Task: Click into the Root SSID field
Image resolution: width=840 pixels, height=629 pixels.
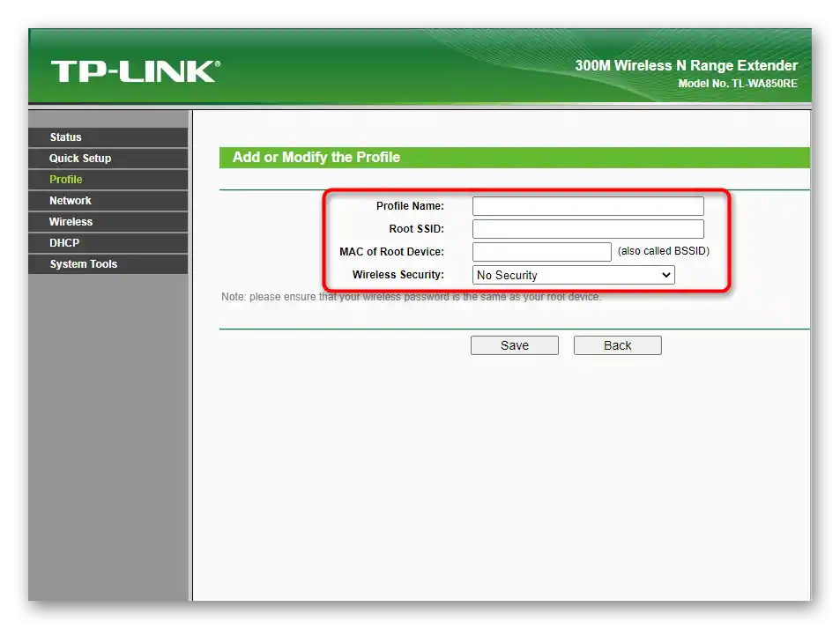Action: coord(588,229)
